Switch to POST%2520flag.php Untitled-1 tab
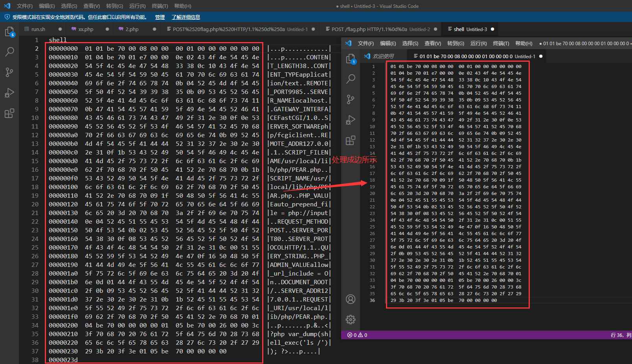Viewport: 632px width, 364px height. [x=240, y=29]
